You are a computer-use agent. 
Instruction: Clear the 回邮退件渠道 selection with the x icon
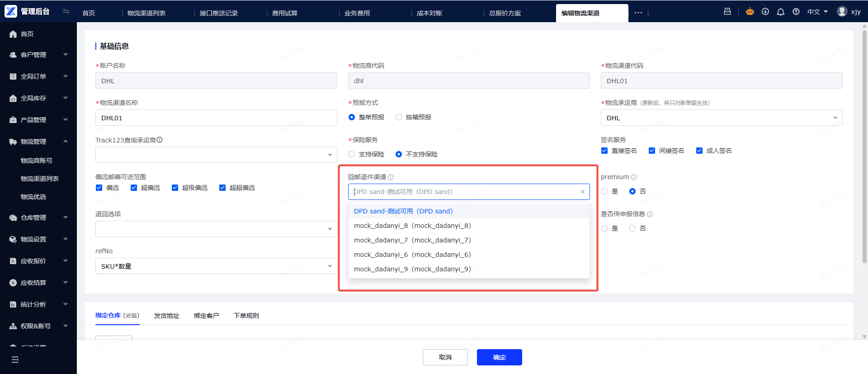coord(583,192)
